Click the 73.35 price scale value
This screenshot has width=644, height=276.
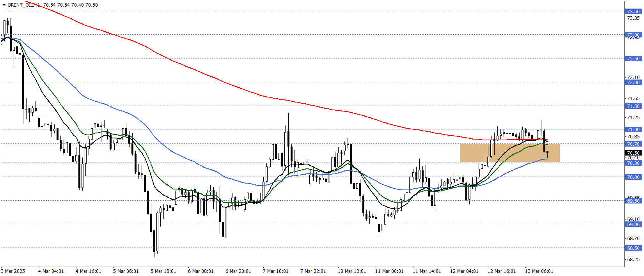click(633, 18)
